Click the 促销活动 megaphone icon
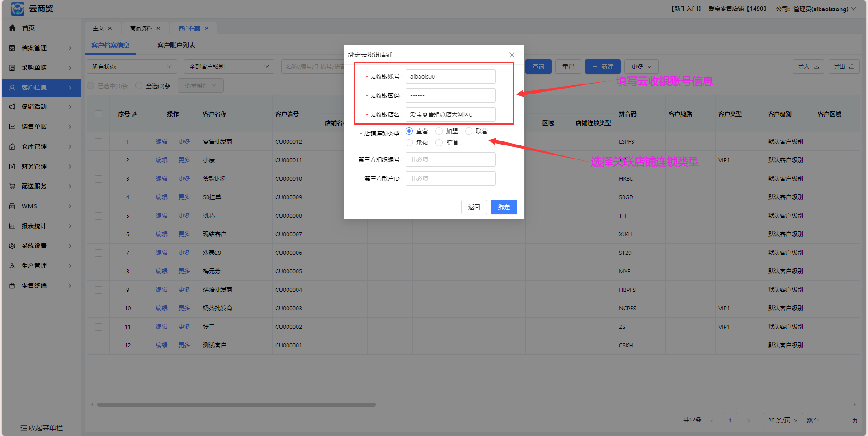 point(12,107)
